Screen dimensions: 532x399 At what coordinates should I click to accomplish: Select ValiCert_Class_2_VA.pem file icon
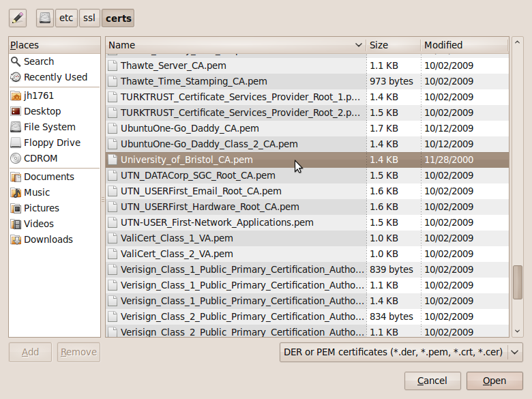pyautogui.click(x=113, y=254)
